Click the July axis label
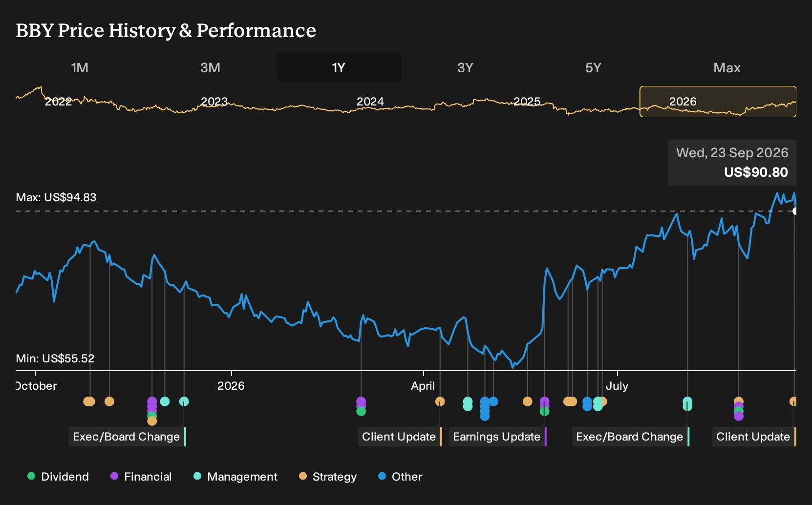The width and height of the screenshot is (812, 505). click(617, 386)
